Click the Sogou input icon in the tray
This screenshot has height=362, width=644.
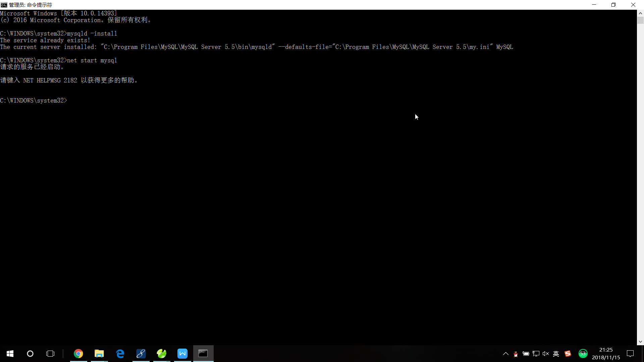pyautogui.click(x=568, y=354)
